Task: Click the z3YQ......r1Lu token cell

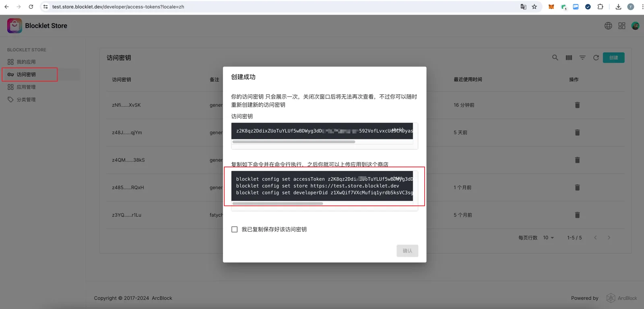Action: point(127,215)
